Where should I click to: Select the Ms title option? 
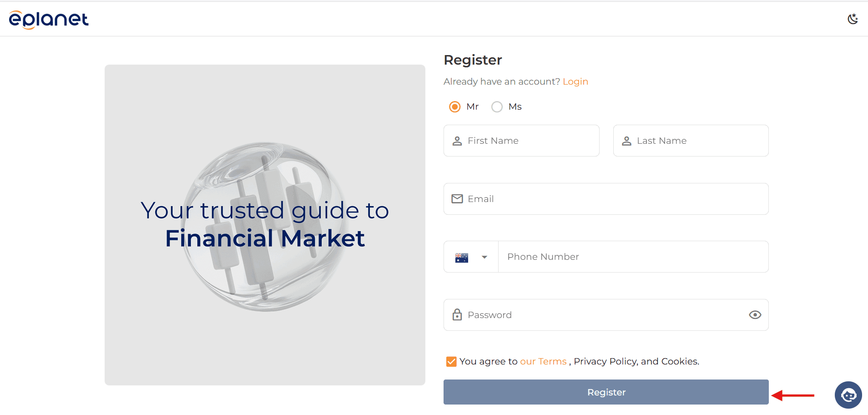point(497,106)
